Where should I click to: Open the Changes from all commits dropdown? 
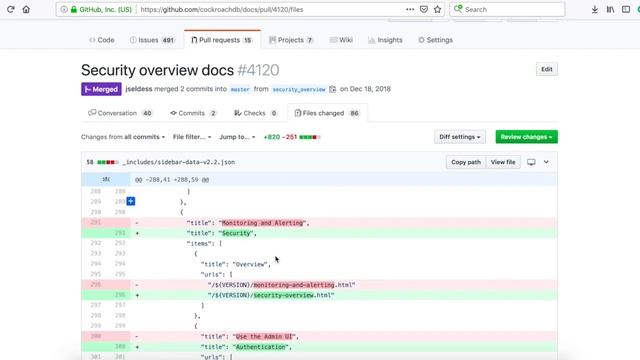[x=123, y=137]
